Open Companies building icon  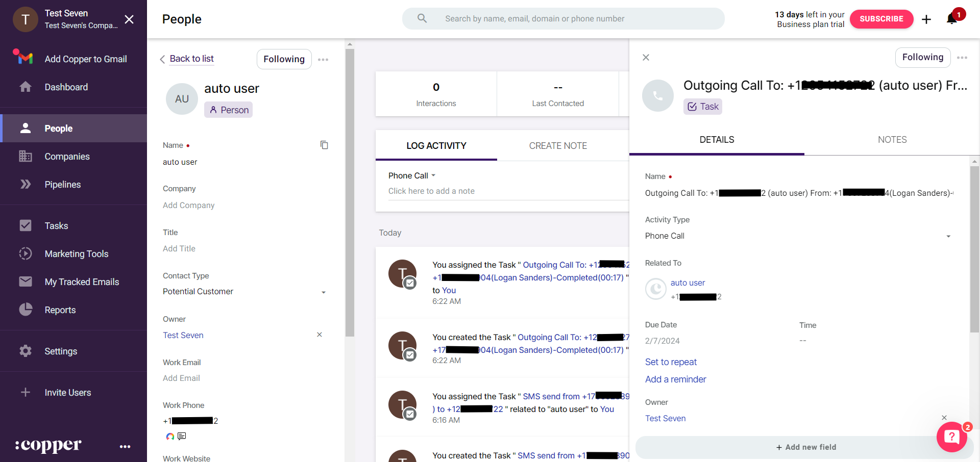[26, 156]
